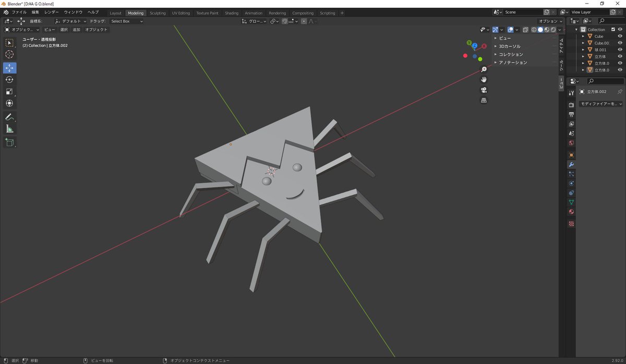Click the viewport zoom magnifier icon
The height and width of the screenshot is (364, 626).
point(484,69)
